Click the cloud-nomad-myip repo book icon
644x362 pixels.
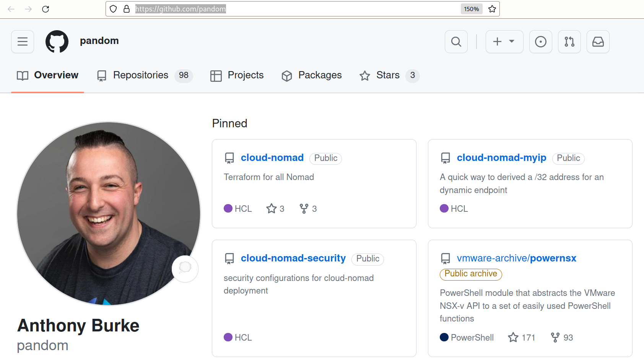coord(446,158)
